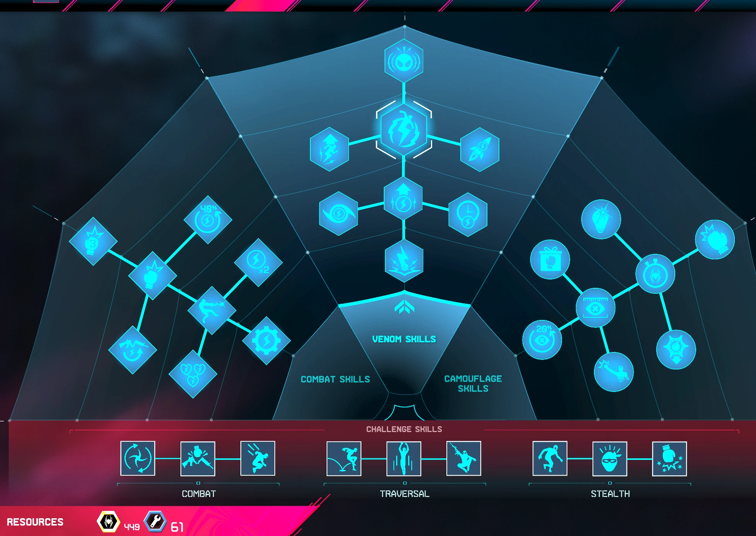Pick the explosion burst camouflage skill
This screenshot has width=756, height=536.
pos(715,240)
